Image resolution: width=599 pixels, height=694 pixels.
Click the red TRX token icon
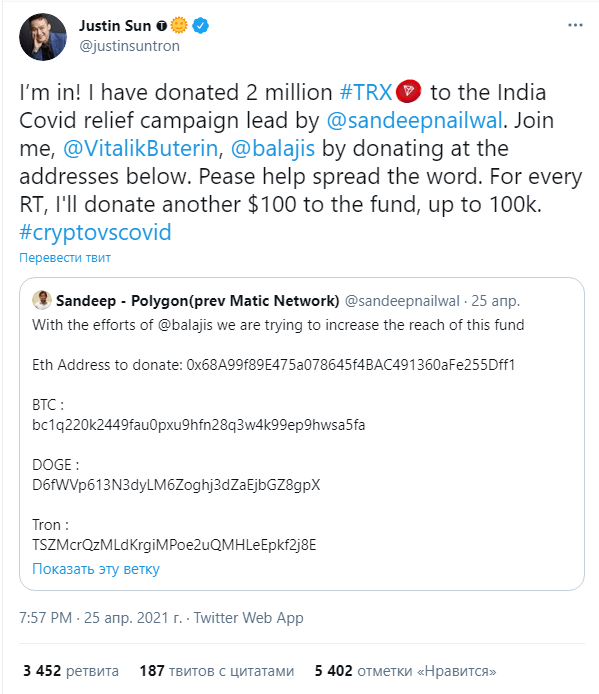[408, 92]
